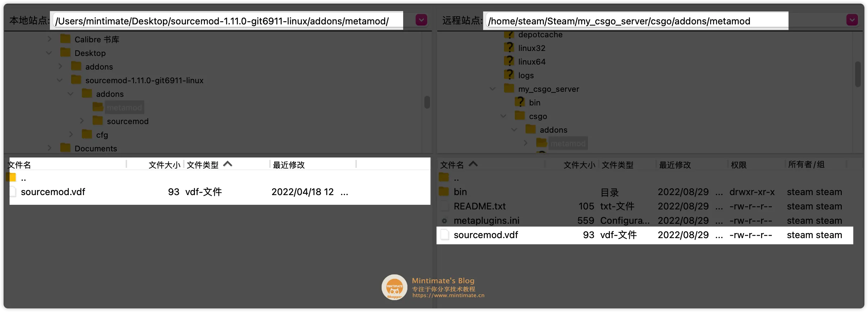868x312 pixels.
Task: Collapse the remote my_csgo_server node
Action: click(x=493, y=89)
